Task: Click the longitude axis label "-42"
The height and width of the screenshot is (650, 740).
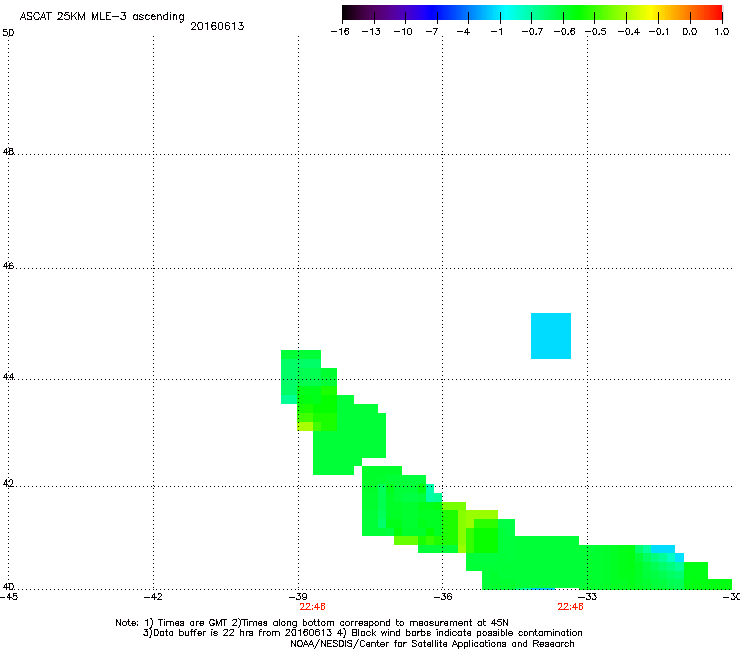Action: click(153, 597)
